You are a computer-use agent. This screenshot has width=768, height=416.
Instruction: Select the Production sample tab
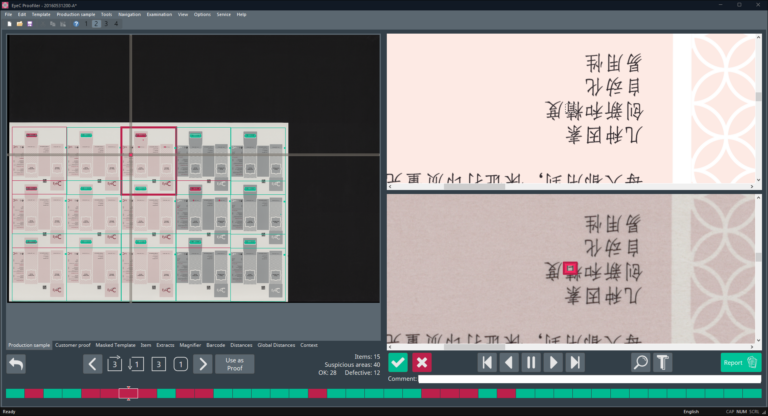coord(29,345)
